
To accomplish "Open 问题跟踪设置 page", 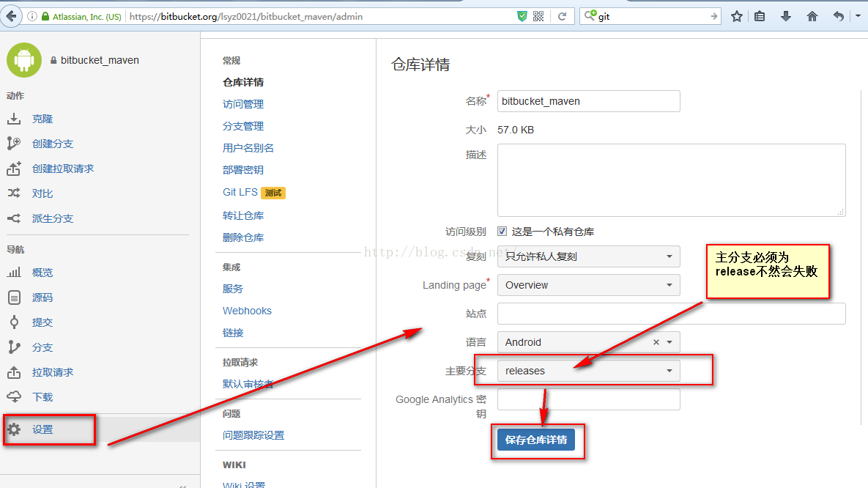I will [x=253, y=435].
